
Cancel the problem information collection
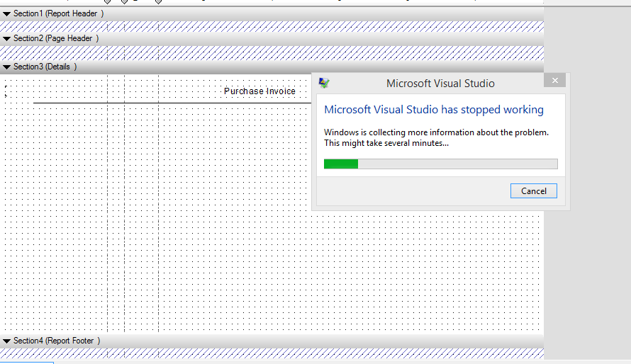pos(534,190)
